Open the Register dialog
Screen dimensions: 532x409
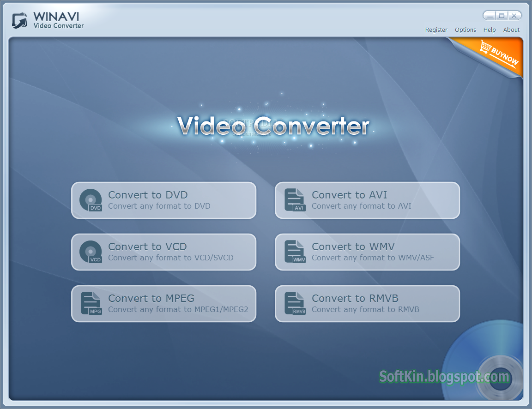pos(436,30)
